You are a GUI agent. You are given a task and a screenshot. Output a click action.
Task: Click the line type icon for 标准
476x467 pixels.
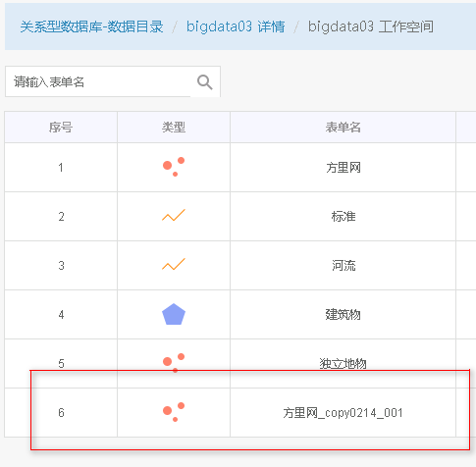[174, 215]
